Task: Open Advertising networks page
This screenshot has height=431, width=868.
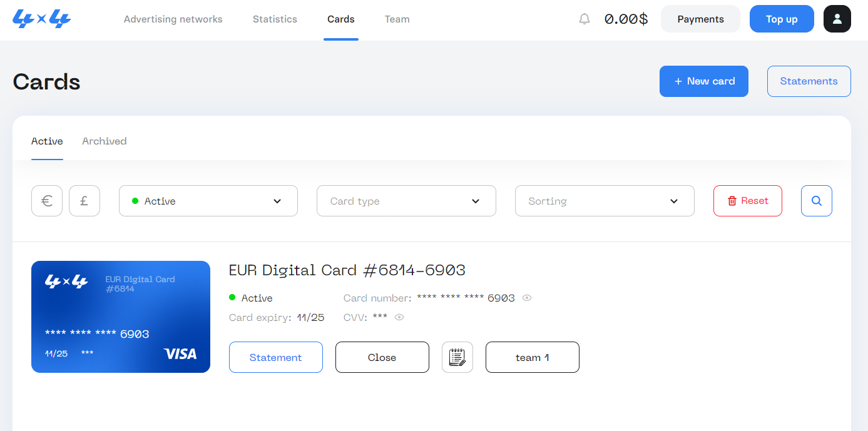Action: [173, 19]
